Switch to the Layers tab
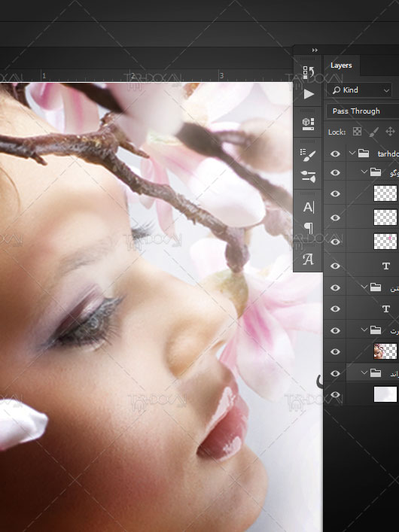Screen dimensions: 399x532 341,65
